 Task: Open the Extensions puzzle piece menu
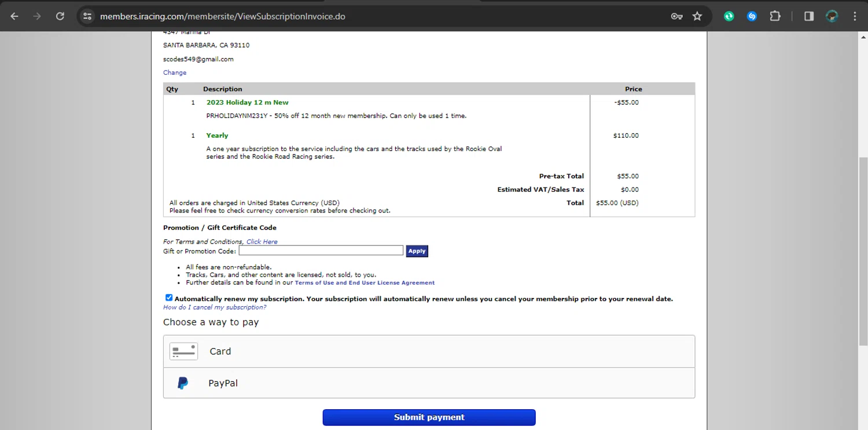tap(775, 16)
